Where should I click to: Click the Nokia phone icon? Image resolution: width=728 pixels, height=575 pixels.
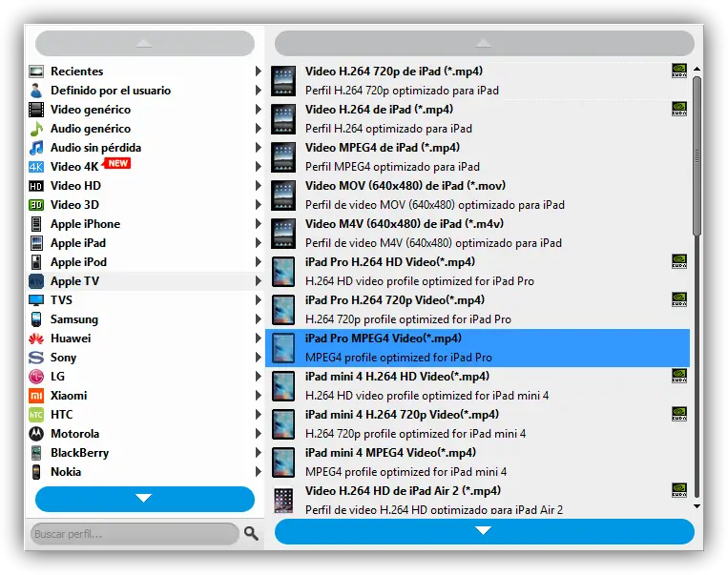36,471
